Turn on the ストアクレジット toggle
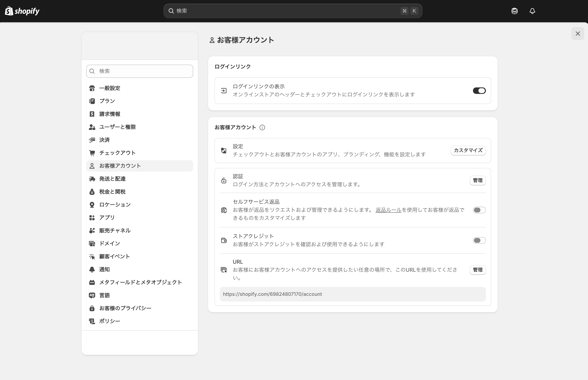Screen dimensions: 588x380 [x=479, y=240]
